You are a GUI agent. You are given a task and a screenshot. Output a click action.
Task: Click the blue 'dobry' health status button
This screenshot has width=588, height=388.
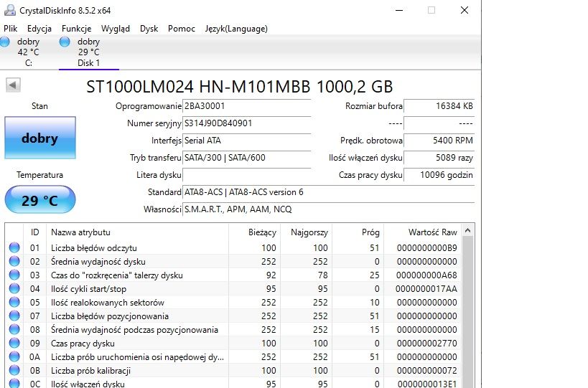[40, 138]
